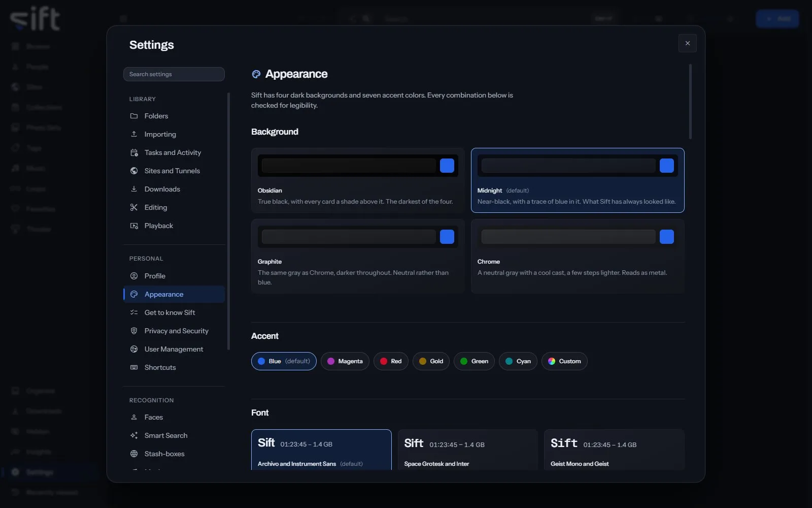The image size is (812, 508).
Task: Pick the Geist Mono and Geist font
Action: tap(614, 450)
